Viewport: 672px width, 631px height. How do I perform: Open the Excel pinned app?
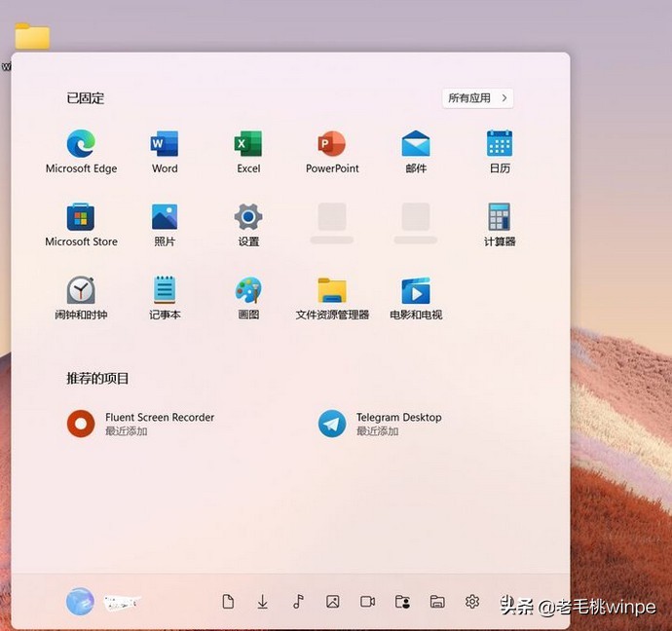[x=248, y=151]
